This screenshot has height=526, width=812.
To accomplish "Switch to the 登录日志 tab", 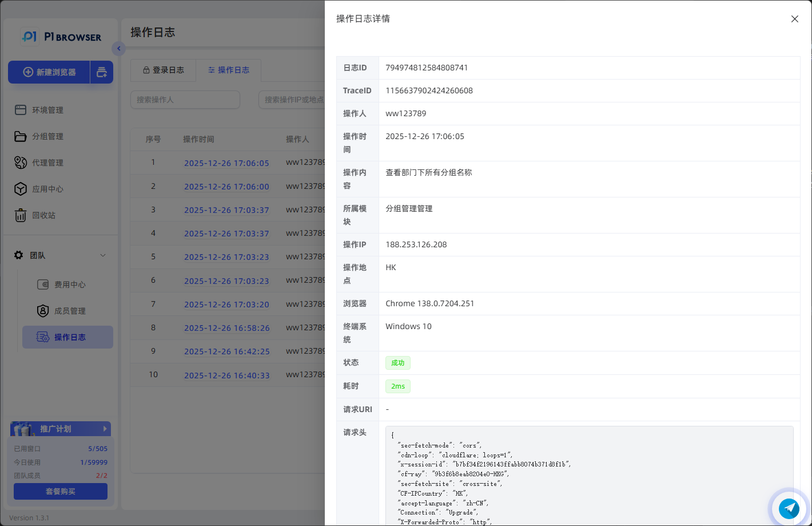I will (x=163, y=70).
